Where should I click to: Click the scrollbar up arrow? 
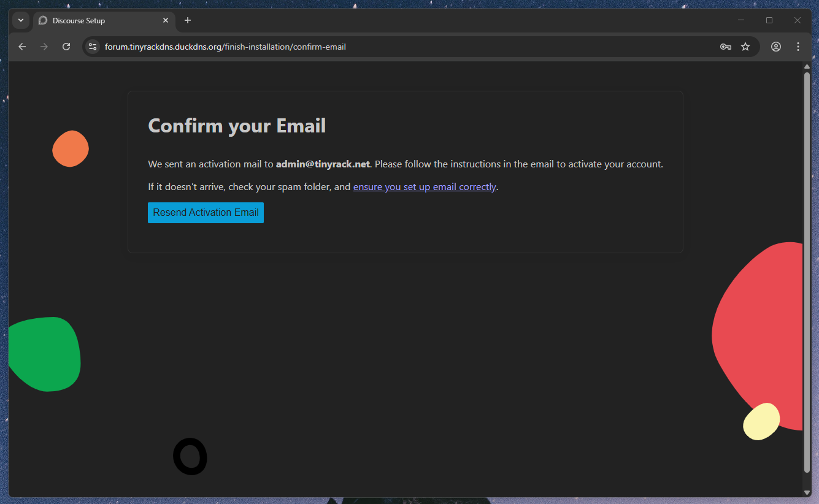[807, 67]
